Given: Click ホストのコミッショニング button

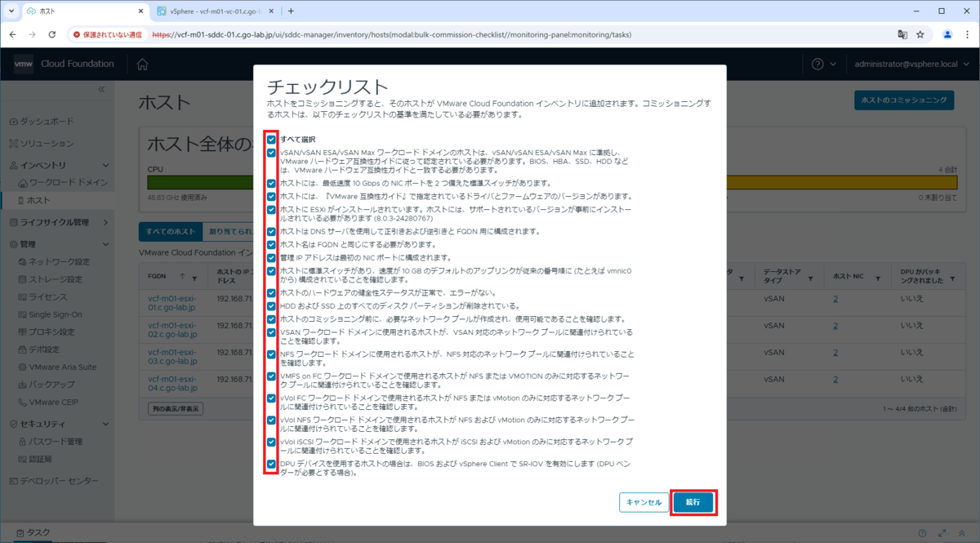Looking at the screenshot, I should (905, 100).
